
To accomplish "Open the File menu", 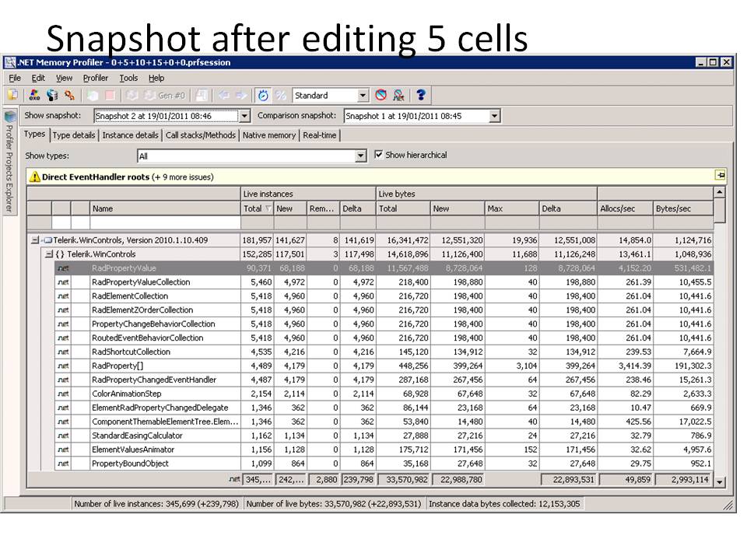I will (x=15, y=78).
